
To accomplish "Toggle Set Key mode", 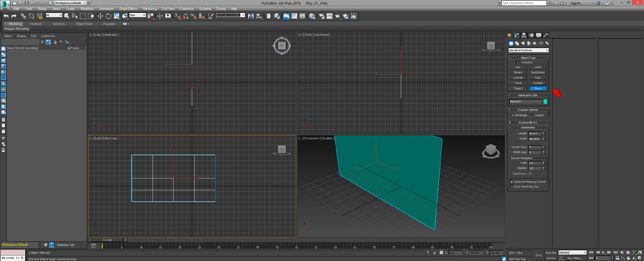I will [551, 258].
